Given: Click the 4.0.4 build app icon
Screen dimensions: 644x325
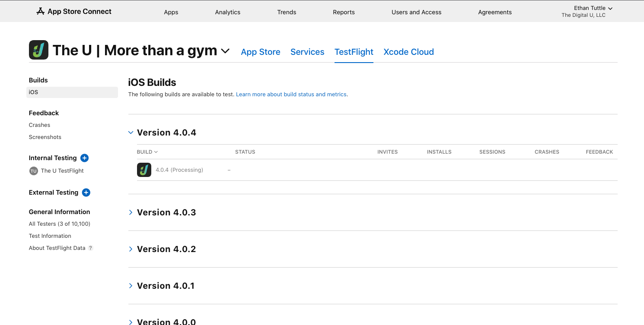Looking at the screenshot, I should pyautogui.click(x=144, y=170).
